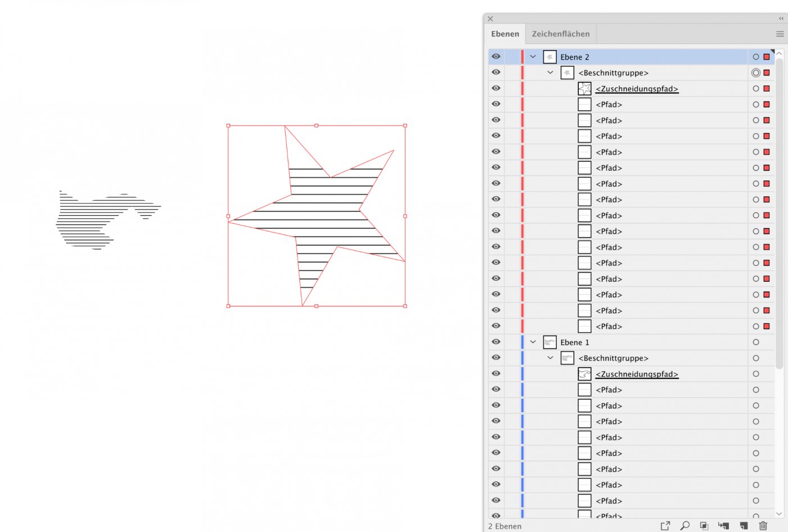Viewport: 788px width, 532px height.
Task: Click the Locate Object magnifier icon
Action: click(685, 526)
